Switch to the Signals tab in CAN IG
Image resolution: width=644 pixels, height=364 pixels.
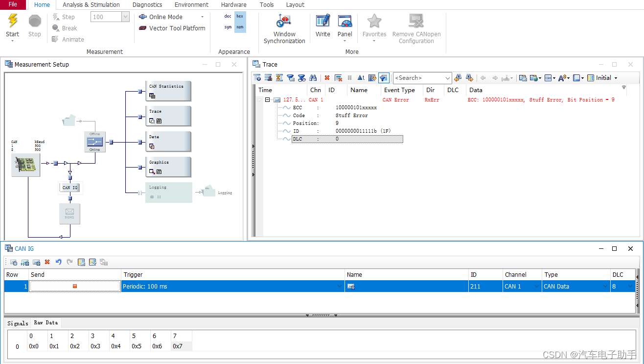click(x=18, y=323)
